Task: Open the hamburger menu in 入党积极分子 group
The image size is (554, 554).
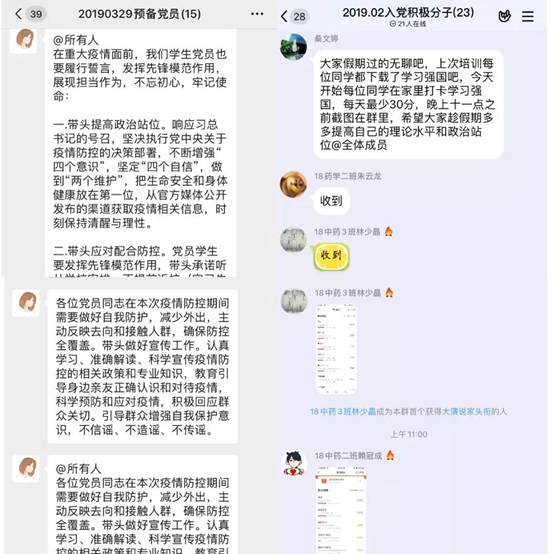Action: coord(528,16)
